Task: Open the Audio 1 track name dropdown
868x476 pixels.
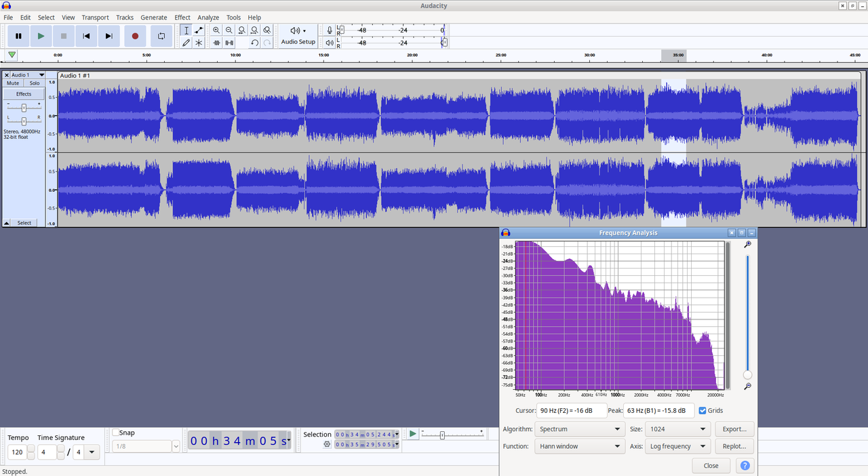Action: [x=28, y=75]
